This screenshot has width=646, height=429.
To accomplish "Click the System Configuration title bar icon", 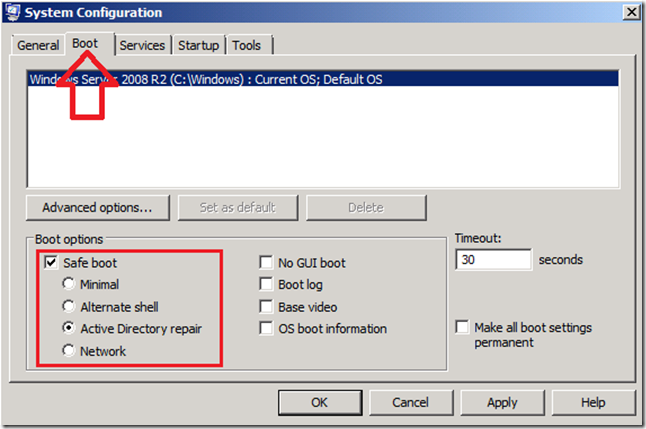I will tap(12, 12).
